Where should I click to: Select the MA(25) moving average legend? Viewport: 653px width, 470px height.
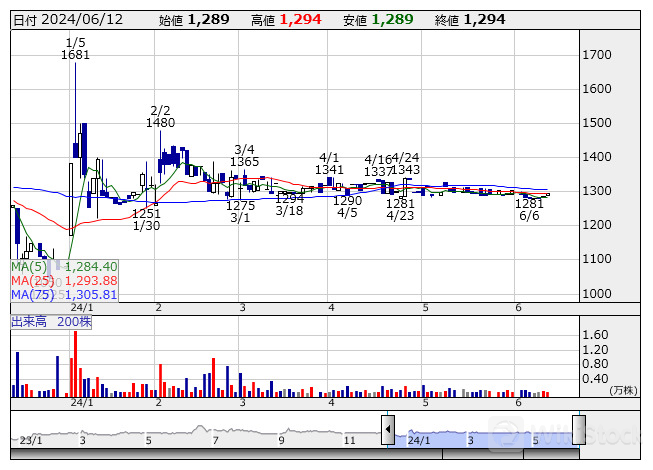point(64,281)
